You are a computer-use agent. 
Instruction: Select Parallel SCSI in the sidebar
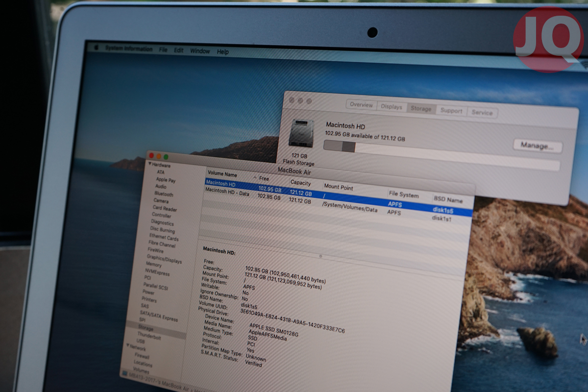[155, 287]
